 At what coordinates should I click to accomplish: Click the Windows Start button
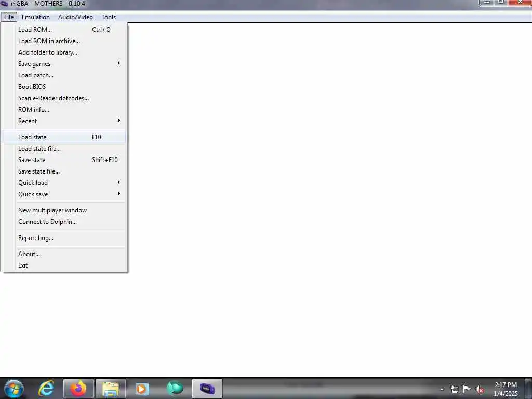(x=14, y=389)
